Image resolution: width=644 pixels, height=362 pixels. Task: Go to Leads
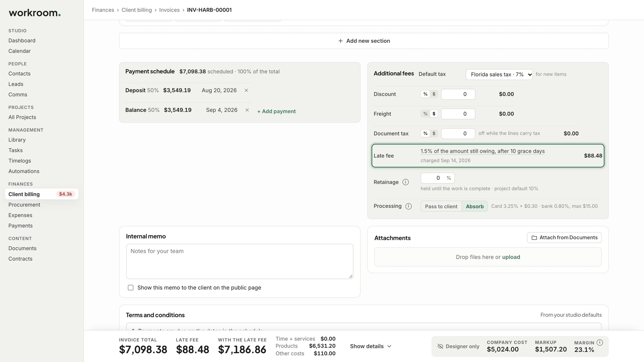16,84
